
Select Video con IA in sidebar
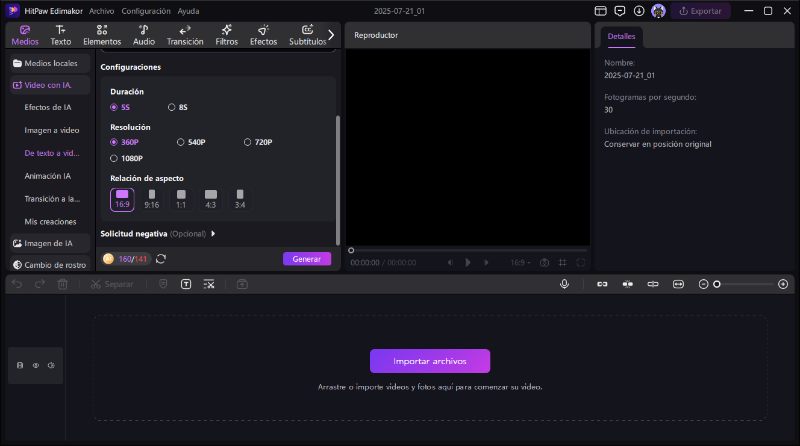click(x=49, y=85)
